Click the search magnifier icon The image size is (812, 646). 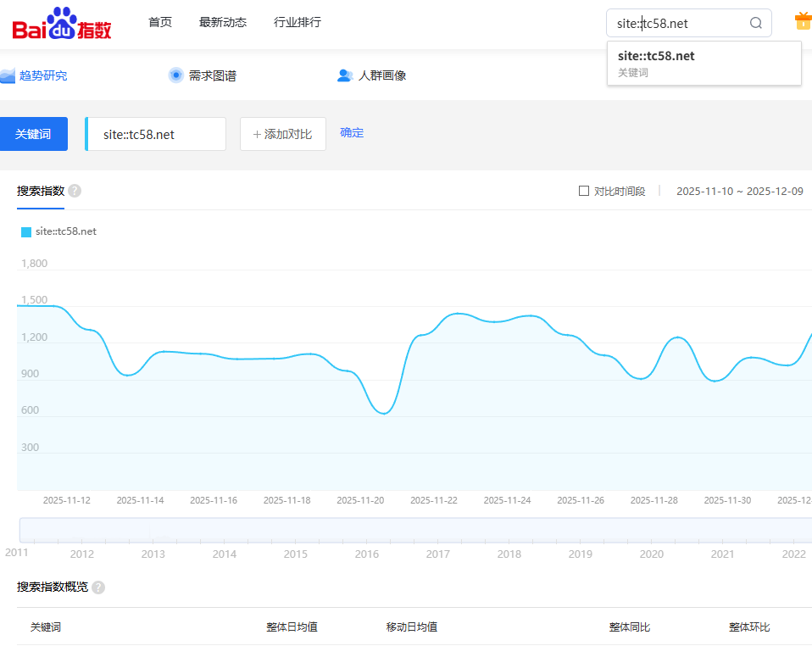pos(756,23)
